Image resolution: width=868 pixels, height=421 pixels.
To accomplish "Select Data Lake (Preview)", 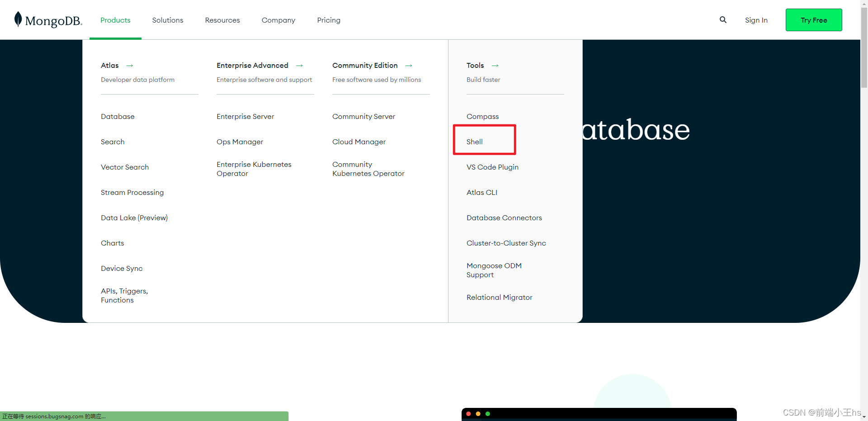I will click(134, 218).
